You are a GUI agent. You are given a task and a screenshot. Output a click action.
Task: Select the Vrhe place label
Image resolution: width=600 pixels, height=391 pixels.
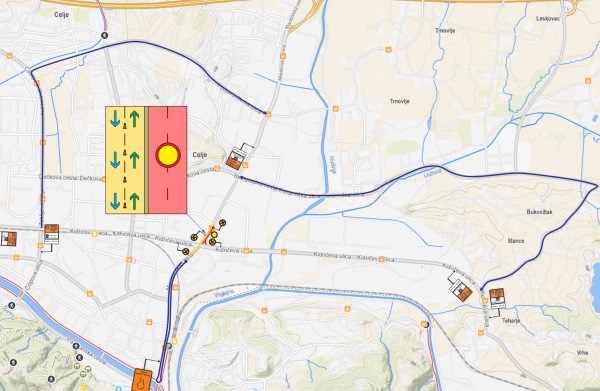(582, 353)
